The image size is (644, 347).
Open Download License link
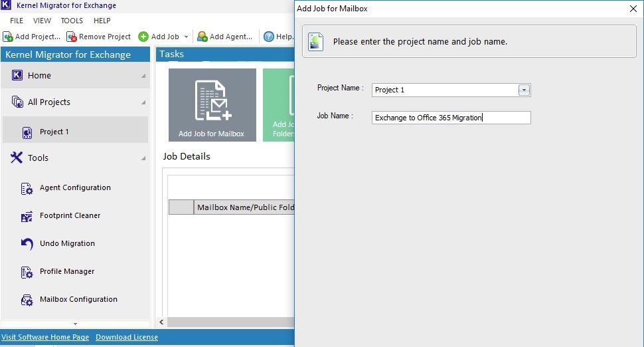tap(127, 337)
